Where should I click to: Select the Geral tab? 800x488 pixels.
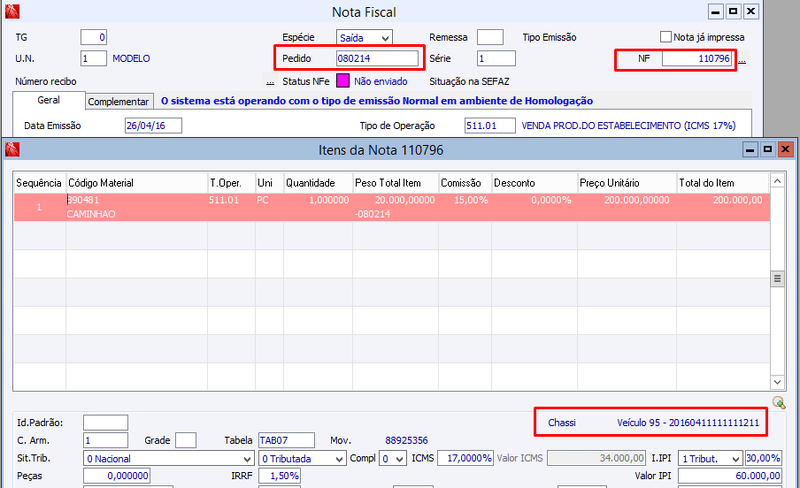coord(48,101)
